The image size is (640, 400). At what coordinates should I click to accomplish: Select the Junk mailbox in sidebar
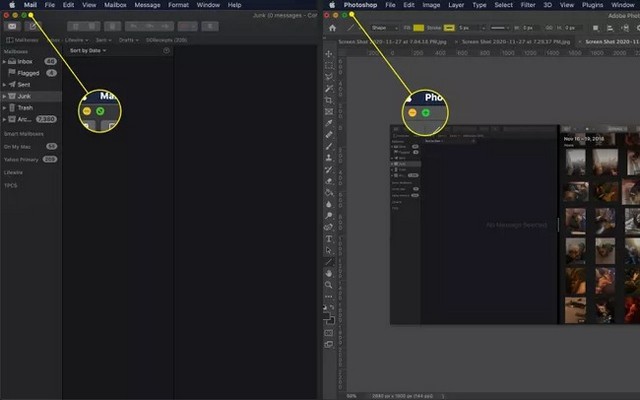31,96
